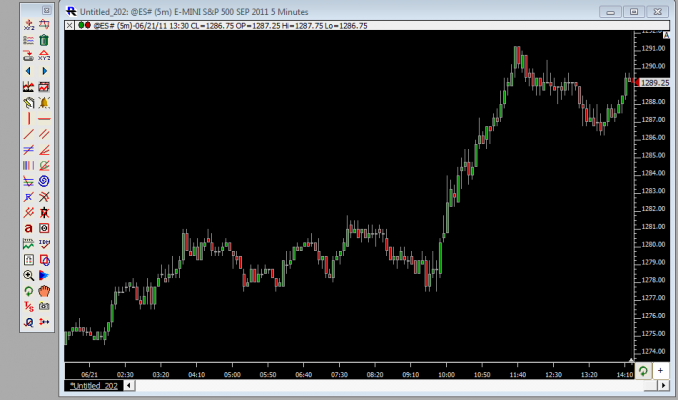The height and width of the screenshot is (400, 678).
Task: Switch to the Untitled_202 tab
Action: [93, 386]
